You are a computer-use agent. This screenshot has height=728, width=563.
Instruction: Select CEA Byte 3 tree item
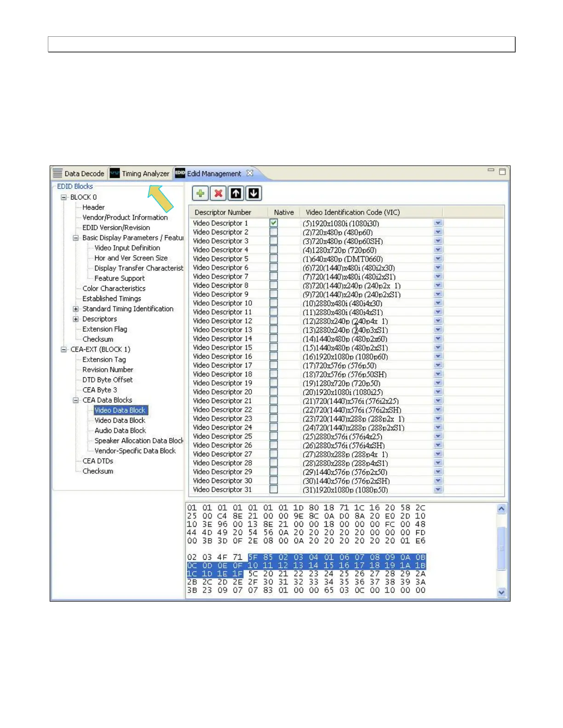tap(100, 390)
